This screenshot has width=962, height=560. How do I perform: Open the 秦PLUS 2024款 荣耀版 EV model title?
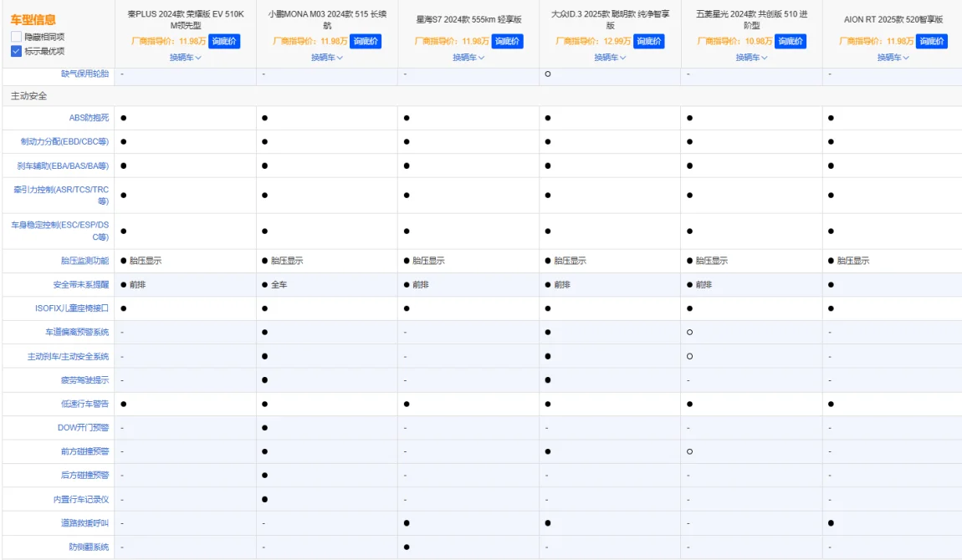point(185,19)
